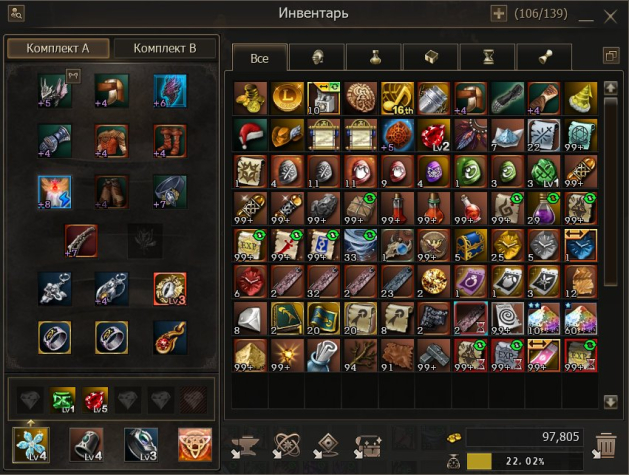Select the Все tab
Screen dimensions: 629x475
[x=260, y=58]
